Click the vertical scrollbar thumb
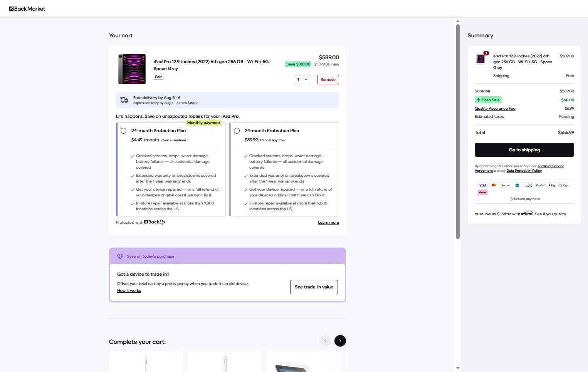Image resolution: width=588 pixels, height=372 pixels. click(x=458, y=132)
